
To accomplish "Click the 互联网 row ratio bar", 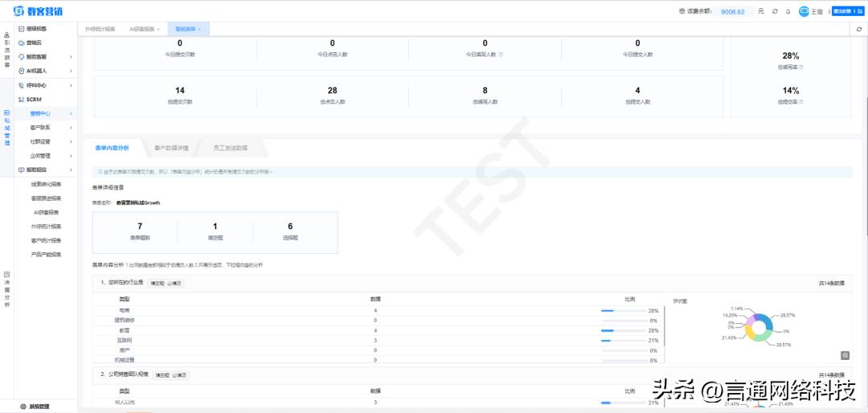I will tap(623, 341).
